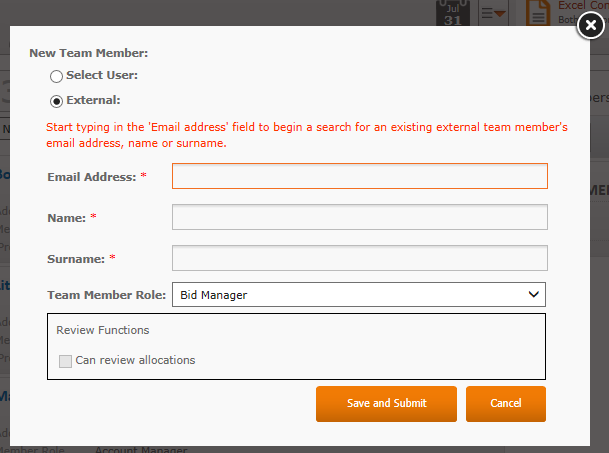Tick the Can review allocations checkbox

pyautogui.click(x=65, y=361)
